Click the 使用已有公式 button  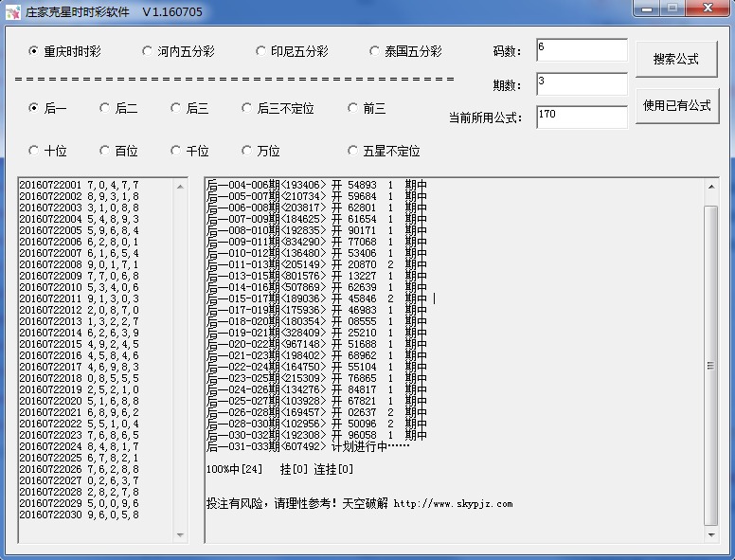coord(676,105)
